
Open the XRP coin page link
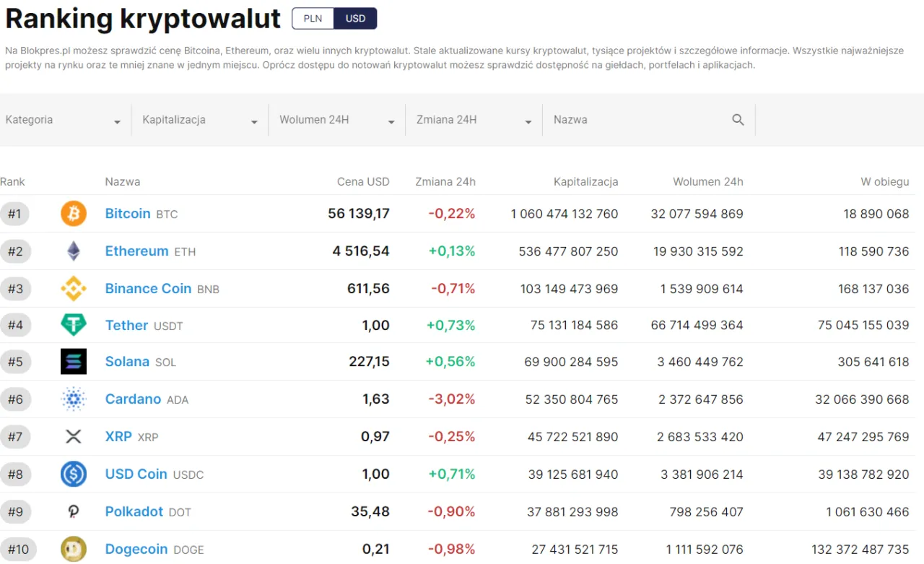coord(118,436)
